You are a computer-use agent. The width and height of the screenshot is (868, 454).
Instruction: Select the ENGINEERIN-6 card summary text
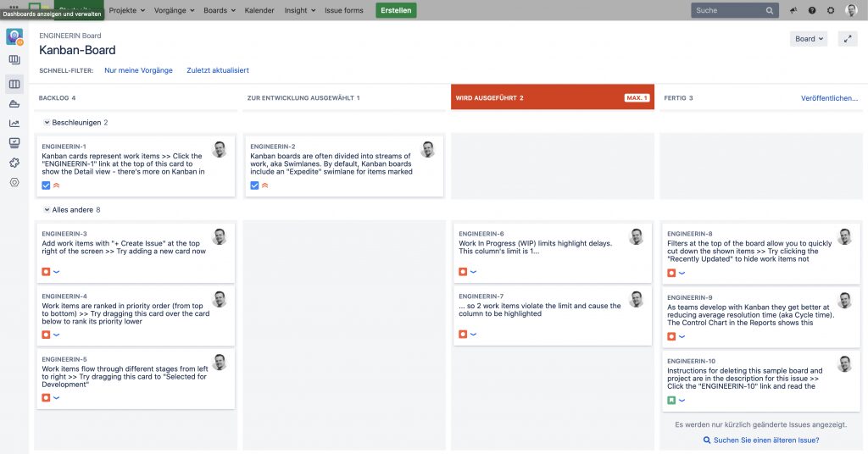(536, 247)
